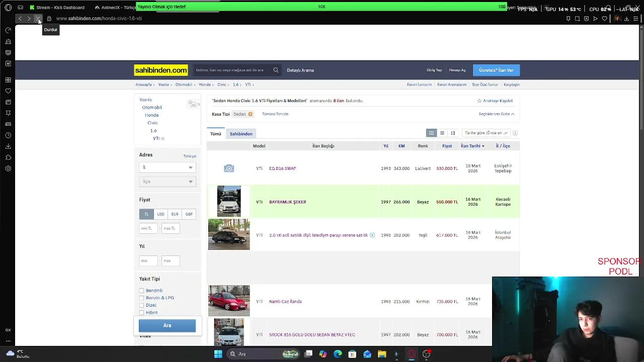644x362 pixels.
Task: Click the info icon beside the sort dropdown
Action: [x=515, y=133]
